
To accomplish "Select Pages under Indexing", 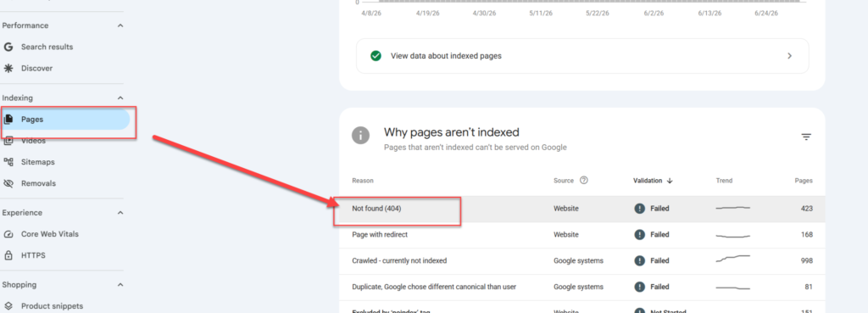I will click(x=65, y=119).
